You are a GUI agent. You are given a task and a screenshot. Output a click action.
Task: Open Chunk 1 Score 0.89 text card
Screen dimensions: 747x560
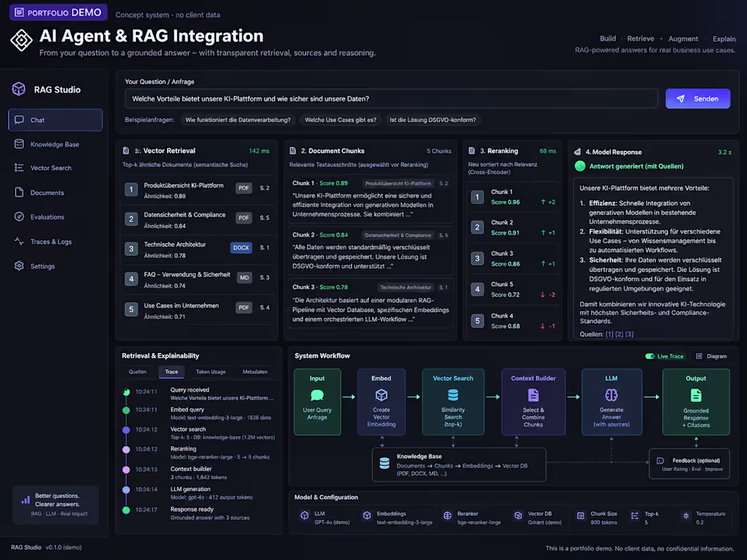(x=371, y=199)
